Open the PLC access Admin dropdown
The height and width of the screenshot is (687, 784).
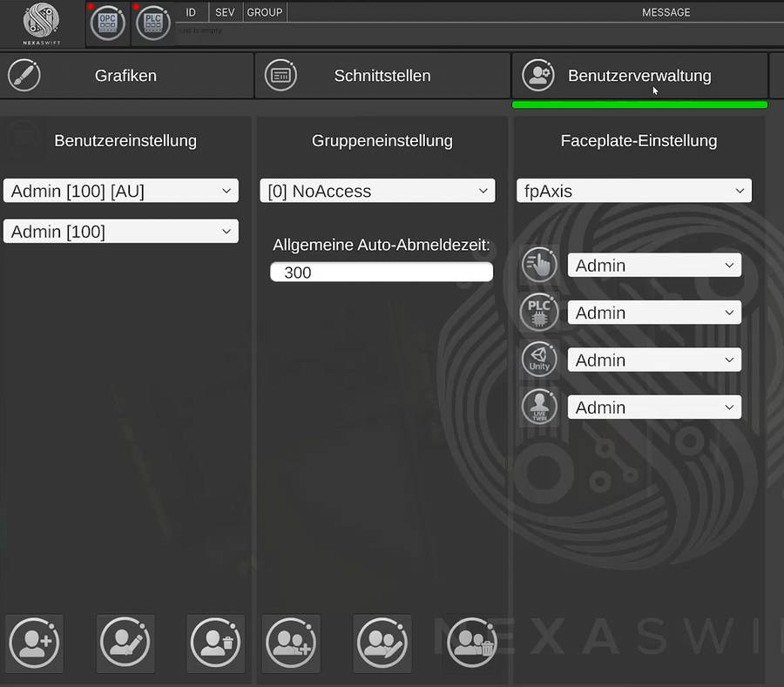pos(654,313)
